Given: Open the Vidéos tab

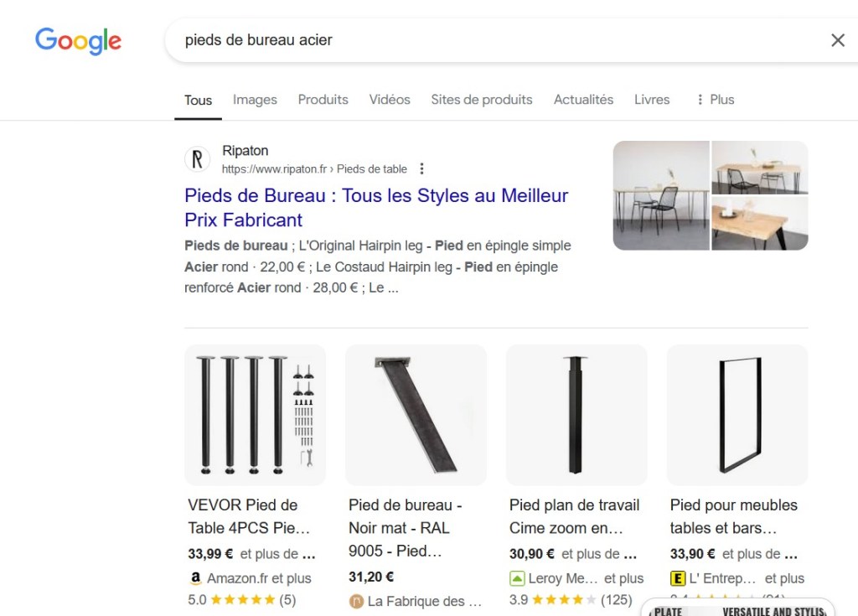Looking at the screenshot, I should click(390, 100).
